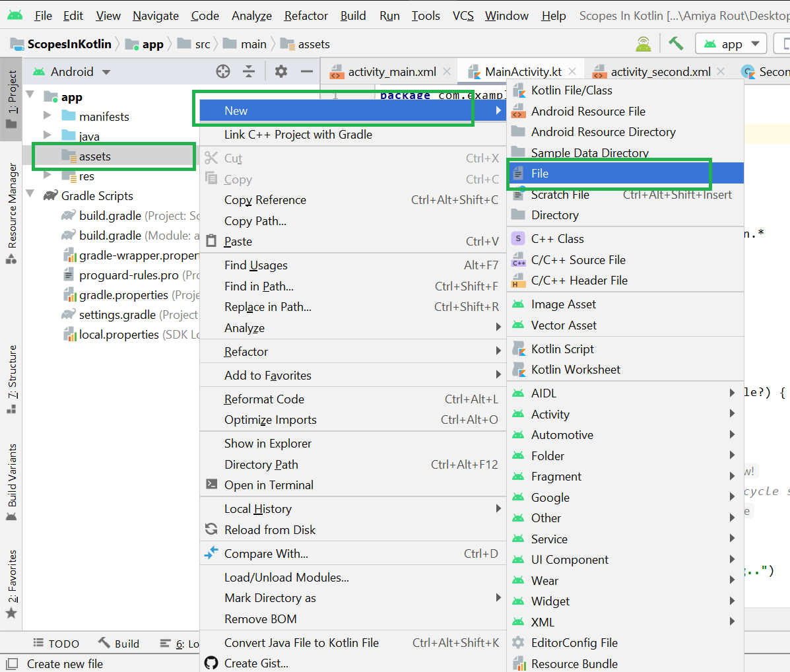Open the Refactor menu in menu bar

(x=306, y=15)
